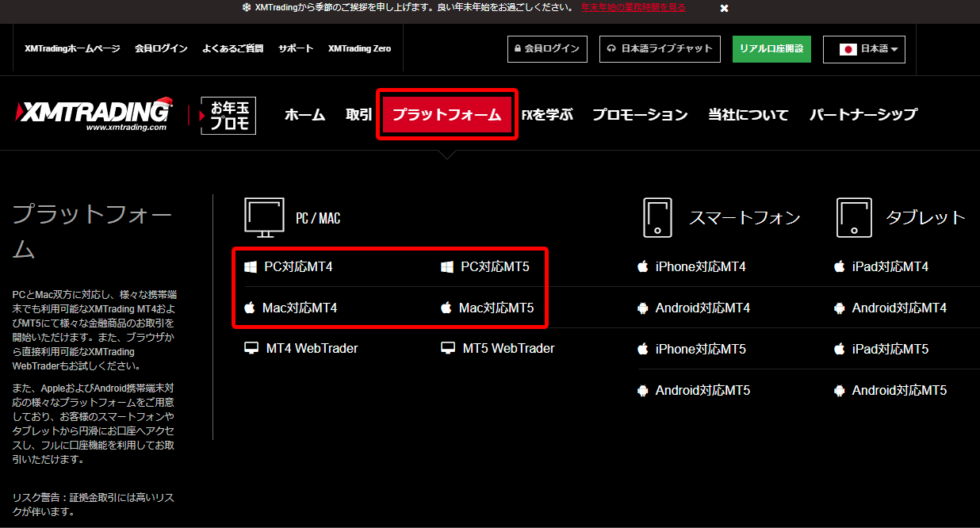
Task: Open パートナーシップ menu
Action: 863,114
